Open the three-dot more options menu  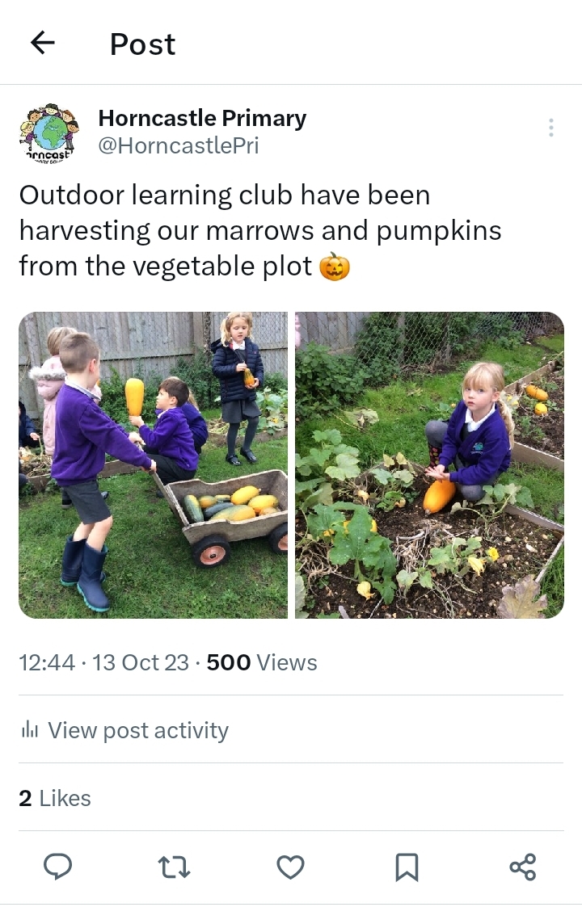coord(550,128)
